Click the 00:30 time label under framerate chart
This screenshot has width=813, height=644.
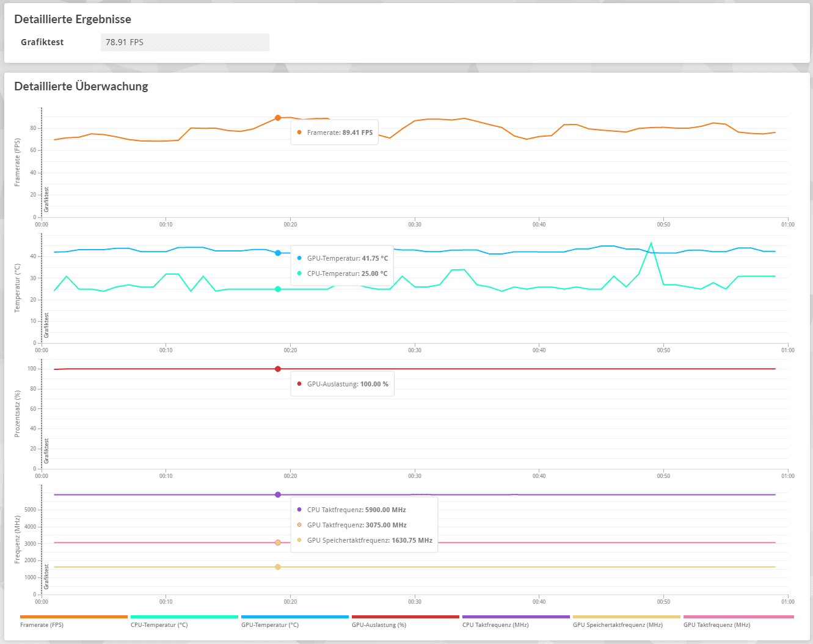tap(415, 225)
